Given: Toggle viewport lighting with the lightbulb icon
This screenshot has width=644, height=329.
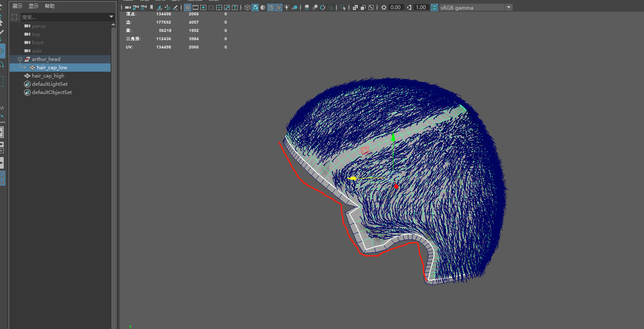Looking at the screenshot, I should 287,7.
